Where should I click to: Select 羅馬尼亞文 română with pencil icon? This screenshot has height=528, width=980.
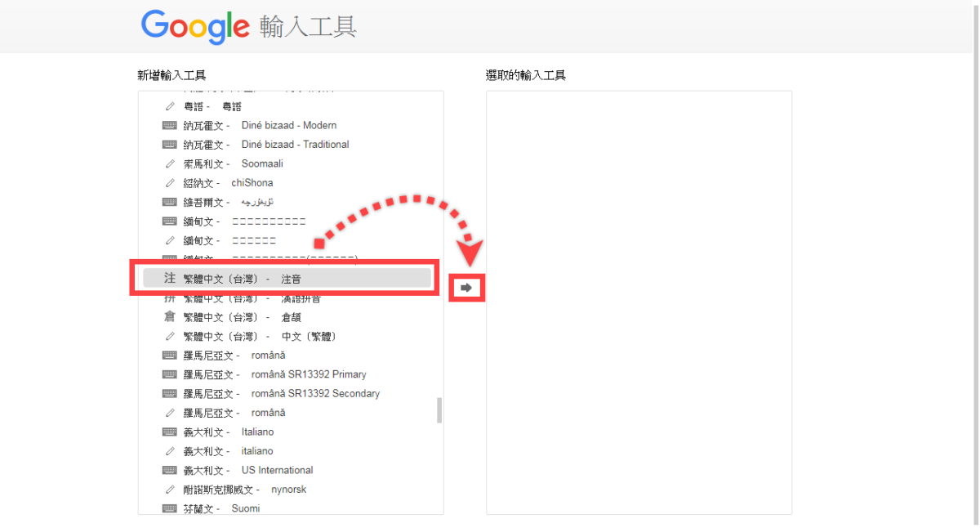287,413
